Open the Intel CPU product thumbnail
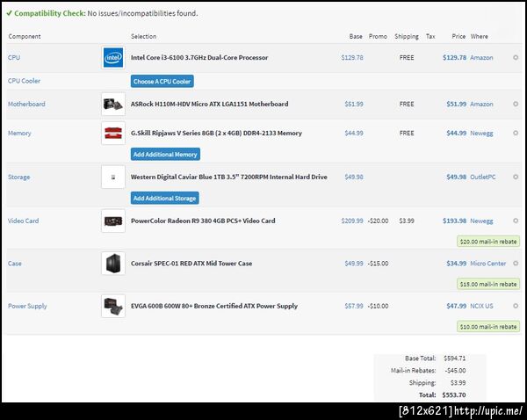Screen dimensions: 527x420 [113, 57]
